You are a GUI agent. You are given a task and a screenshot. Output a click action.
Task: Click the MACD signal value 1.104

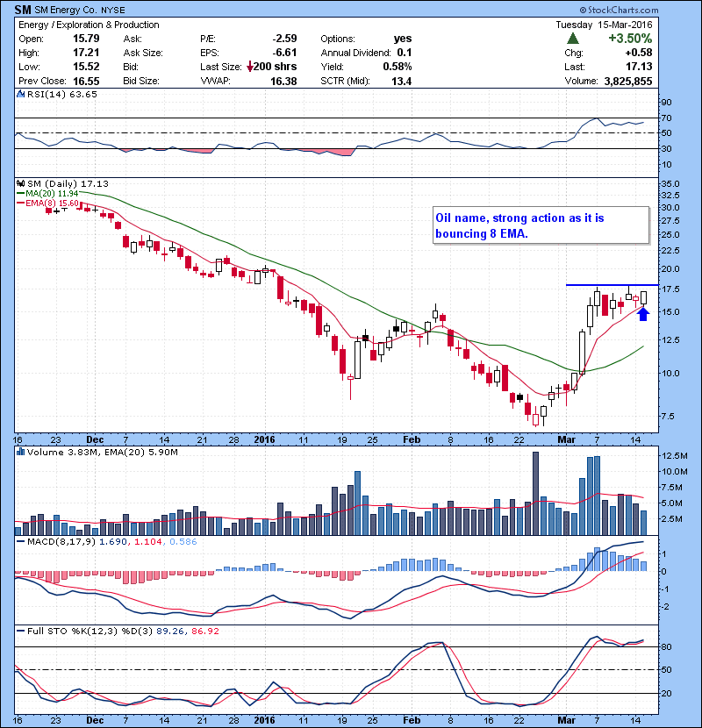point(147,541)
